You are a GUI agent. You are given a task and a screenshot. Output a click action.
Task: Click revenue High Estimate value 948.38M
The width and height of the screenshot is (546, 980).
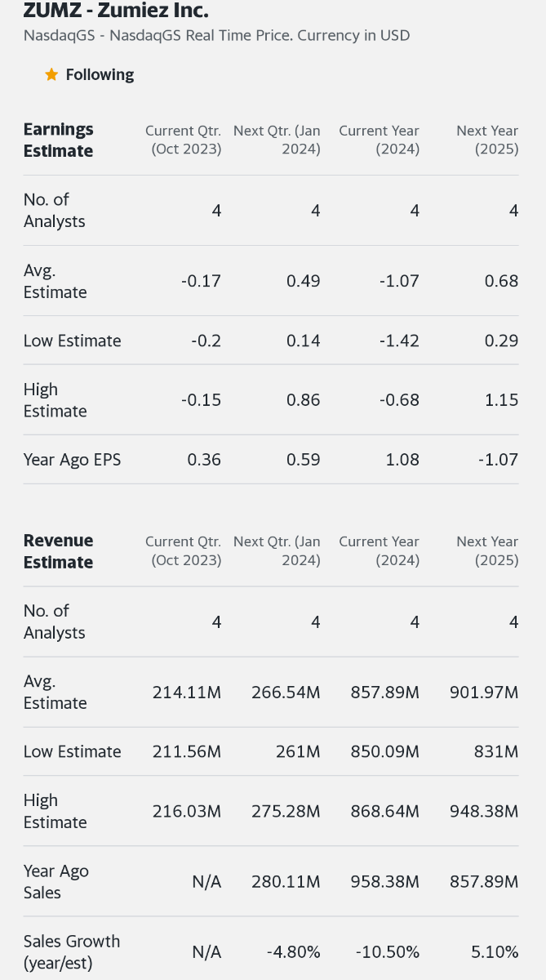(484, 812)
